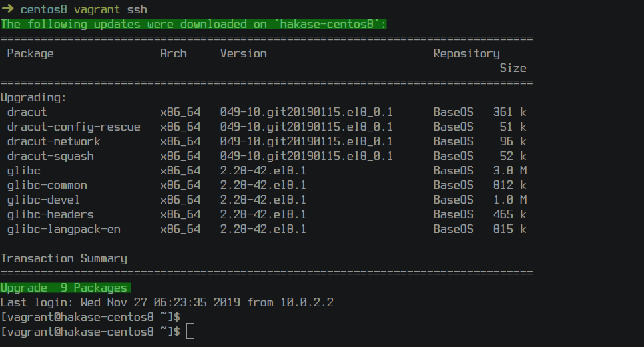Click the Version column header
The image size is (644, 347).
click(x=244, y=53)
